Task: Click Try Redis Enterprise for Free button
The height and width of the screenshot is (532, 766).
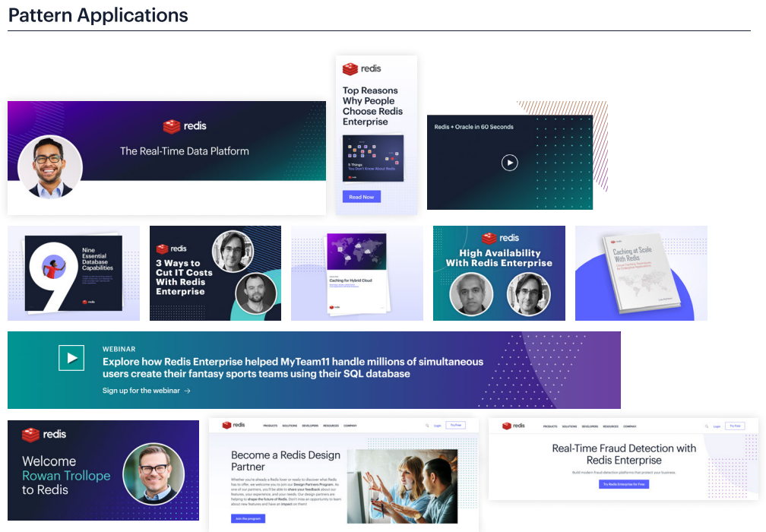Action: pyautogui.click(x=624, y=484)
